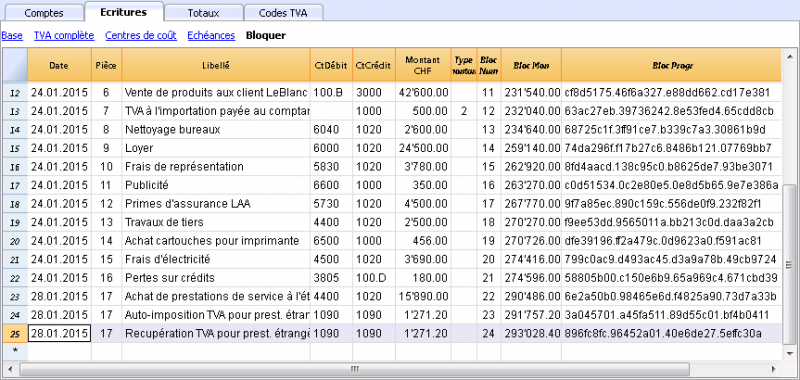Switch to the Echéances view
Viewport: 800px width, 380px height.
pos(211,36)
